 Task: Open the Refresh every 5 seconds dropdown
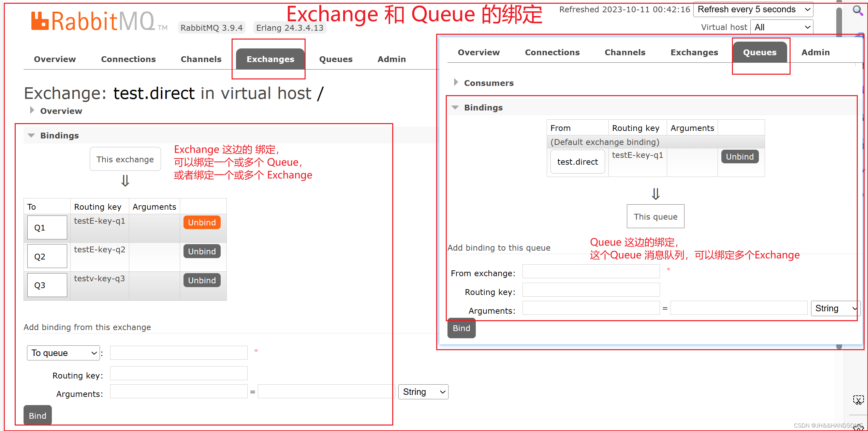click(753, 10)
